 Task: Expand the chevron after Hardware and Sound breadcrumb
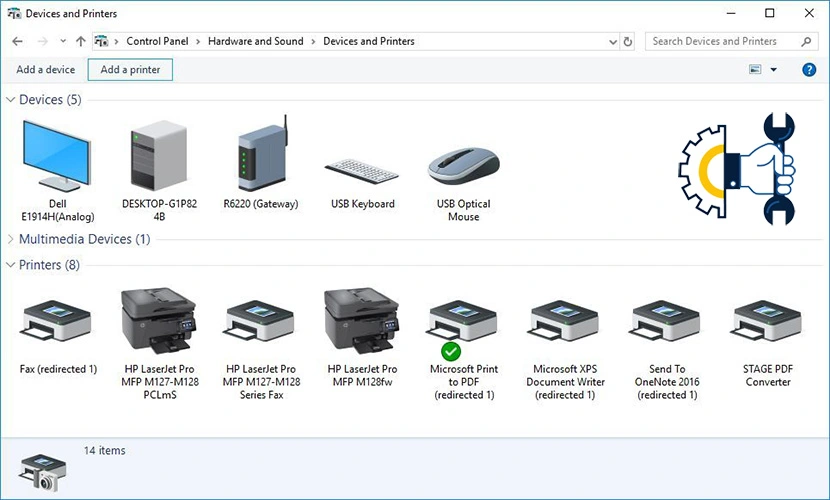[x=313, y=41]
